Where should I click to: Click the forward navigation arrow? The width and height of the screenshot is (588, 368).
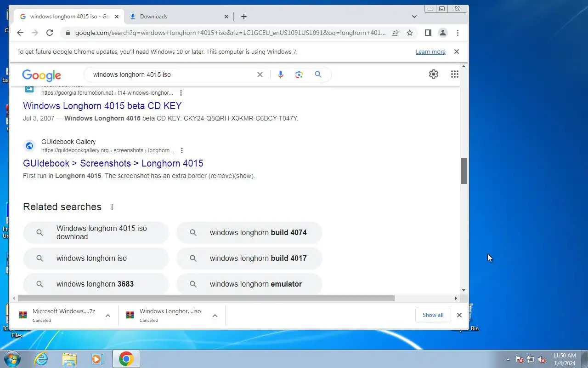[x=35, y=33]
